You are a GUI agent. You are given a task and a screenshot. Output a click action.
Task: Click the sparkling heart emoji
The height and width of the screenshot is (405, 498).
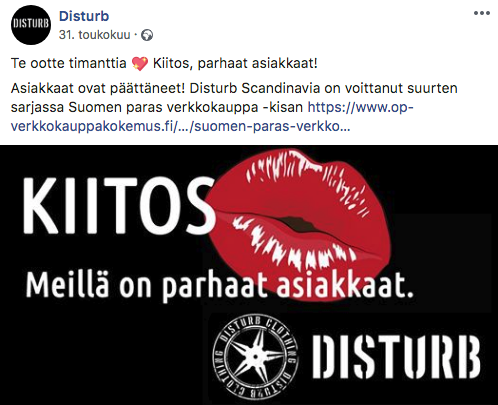[140, 63]
